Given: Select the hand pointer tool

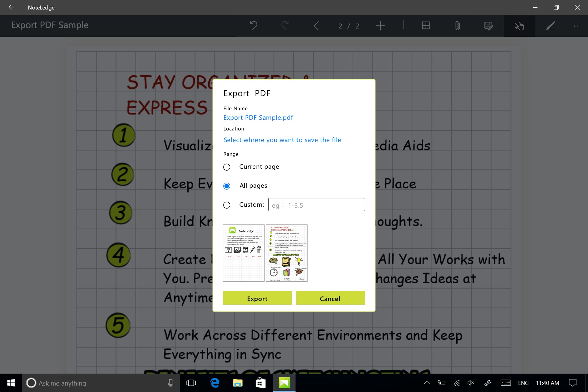Looking at the screenshot, I should (519, 26).
